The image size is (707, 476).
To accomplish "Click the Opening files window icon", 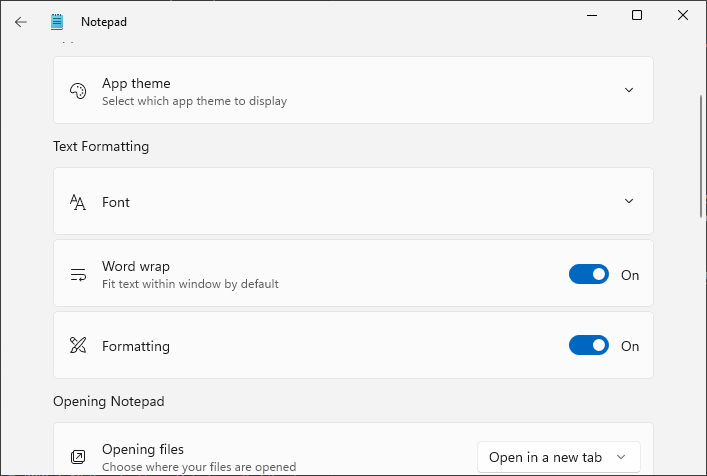I will coord(78,457).
